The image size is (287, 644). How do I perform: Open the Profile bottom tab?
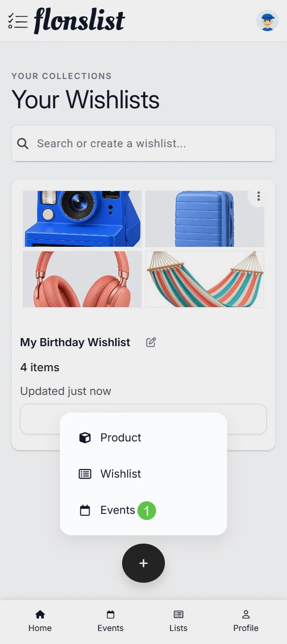pyautogui.click(x=246, y=621)
